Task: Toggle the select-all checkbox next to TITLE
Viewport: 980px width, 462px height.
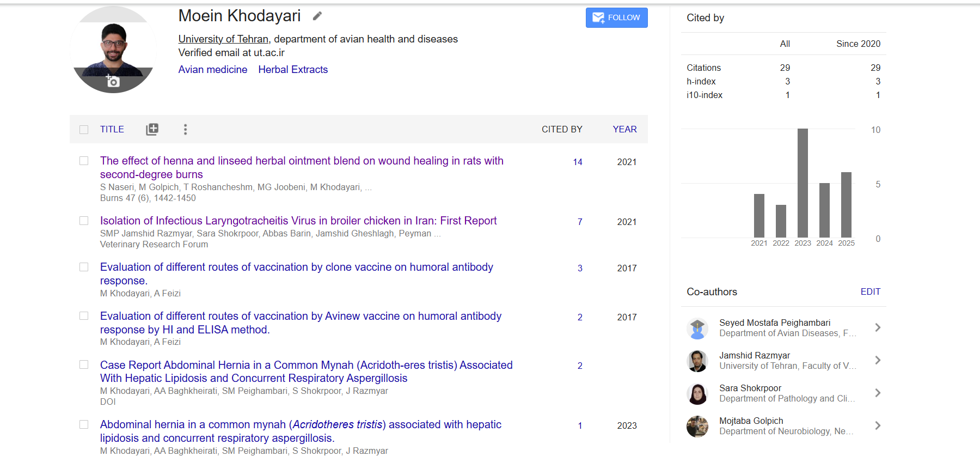Action: 84,130
